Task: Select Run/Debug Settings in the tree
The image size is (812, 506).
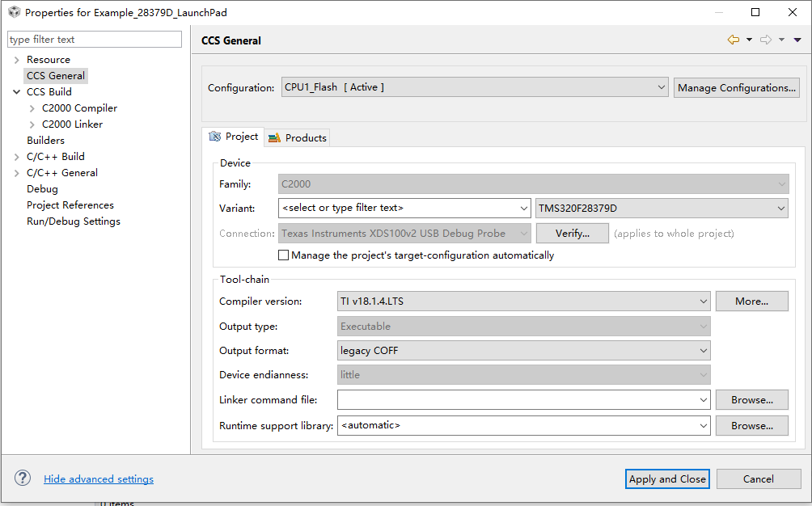Action: (x=74, y=221)
